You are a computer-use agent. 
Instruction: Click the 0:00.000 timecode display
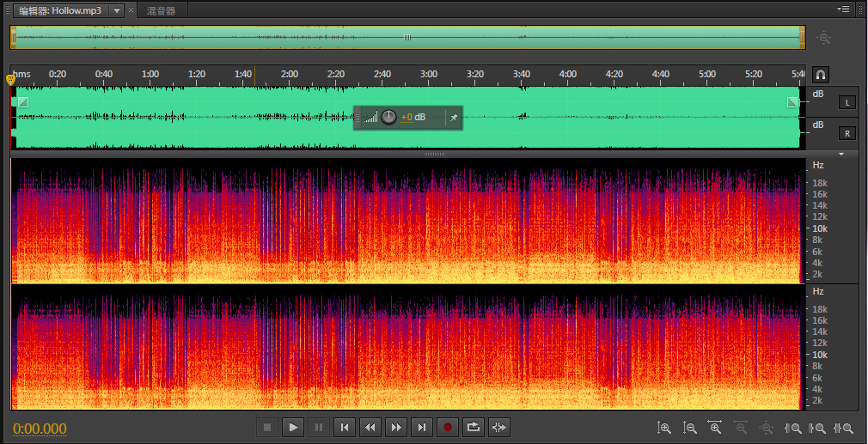click(40, 429)
